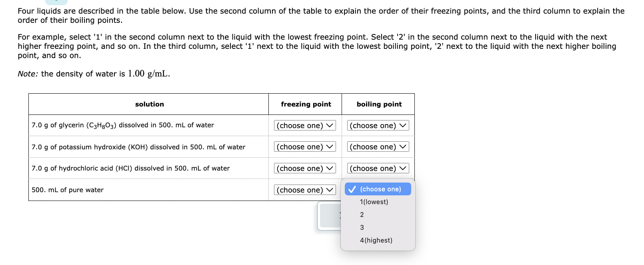
Task: Select the checked '(choose one)' menu entry
Action: point(378,189)
